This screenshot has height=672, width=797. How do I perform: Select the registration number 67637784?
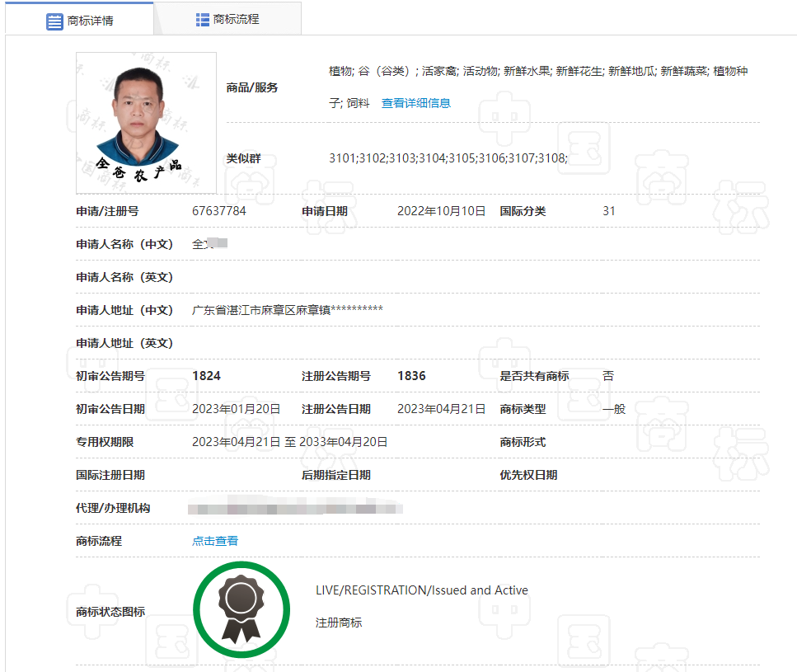pos(219,211)
